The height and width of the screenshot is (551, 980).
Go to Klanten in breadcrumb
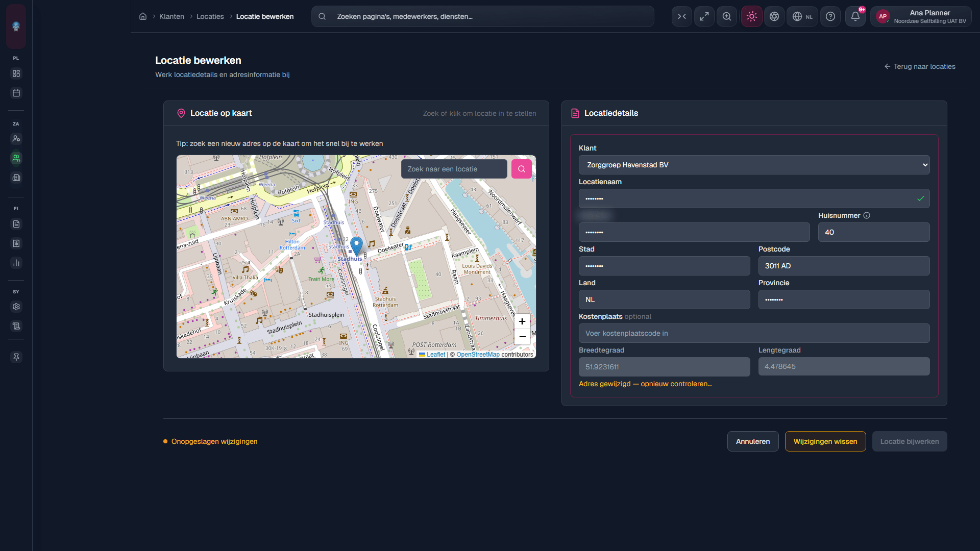coord(171,16)
